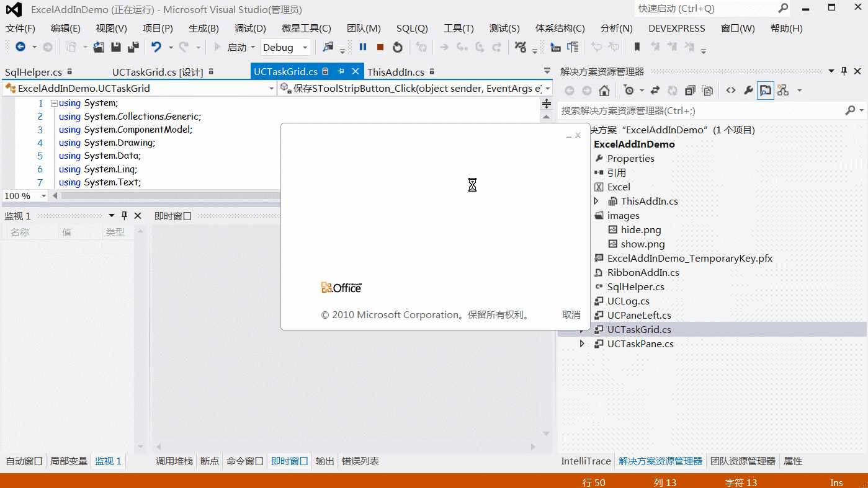Viewport: 868px width, 488px height.
Task: Open the document tab overflow dropdown
Action: [x=547, y=71]
